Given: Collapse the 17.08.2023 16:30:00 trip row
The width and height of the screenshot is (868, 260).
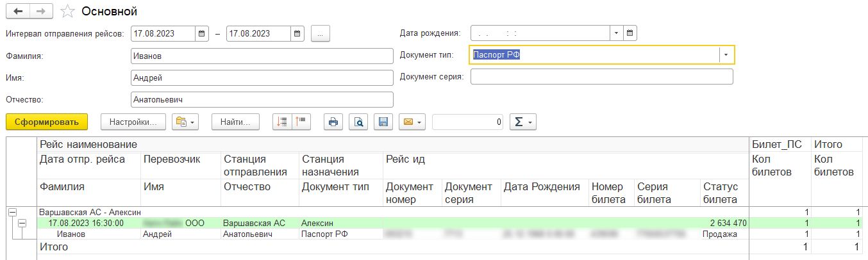Looking at the screenshot, I should (x=22, y=223).
